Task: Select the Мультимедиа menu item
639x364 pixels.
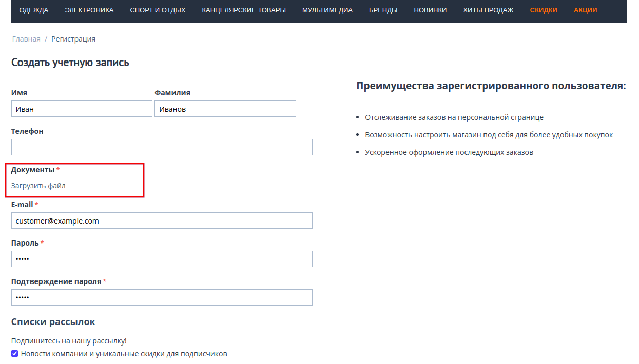Action: (327, 10)
